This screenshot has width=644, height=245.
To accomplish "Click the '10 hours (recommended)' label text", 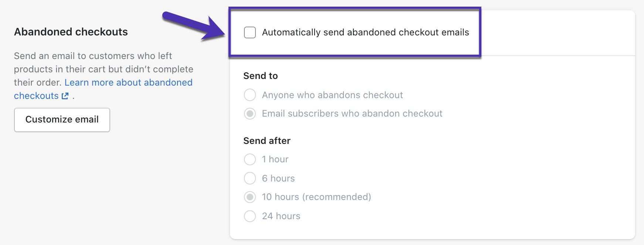I will (x=316, y=197).
